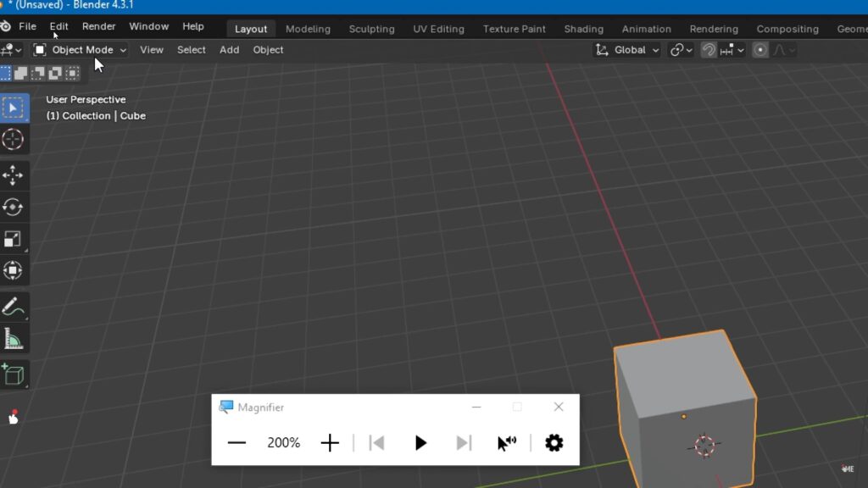
Task: Click the 3D cursor on the cube
Action: (x=704, y=446)
